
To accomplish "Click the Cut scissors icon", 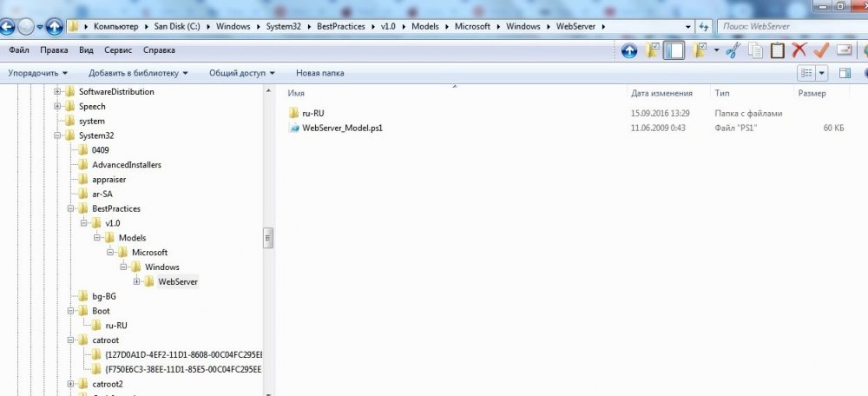I will (x=733, y=50).
